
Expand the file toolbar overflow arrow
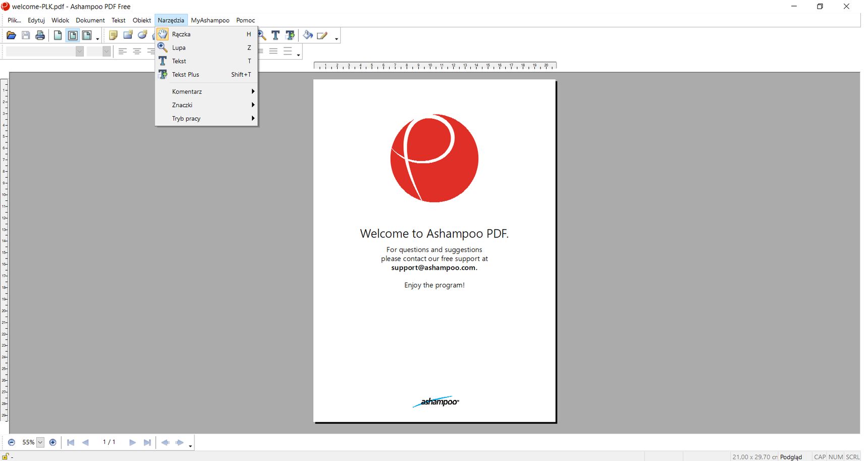coord(97,39)
